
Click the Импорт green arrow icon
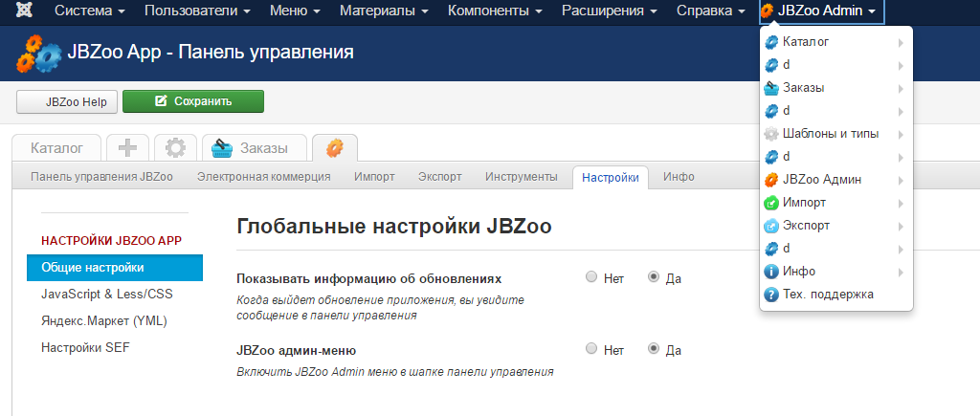pyautogui.click(x=771, y=203)
